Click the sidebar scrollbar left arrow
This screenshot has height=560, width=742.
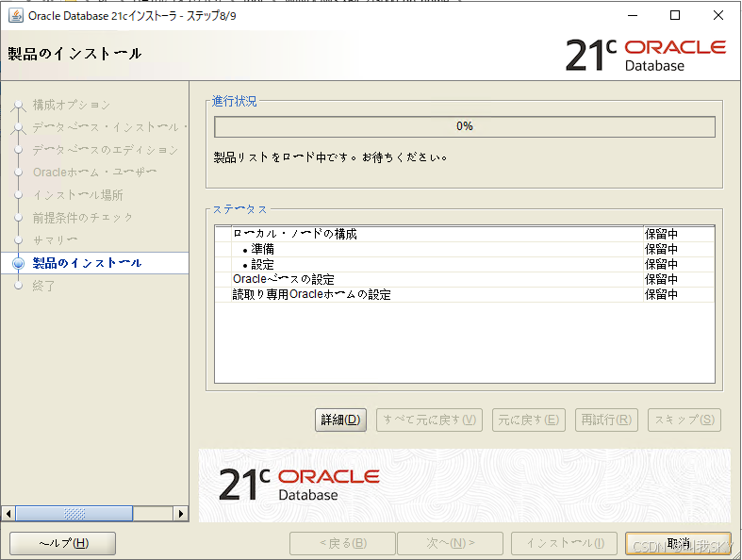click(8, 514)
